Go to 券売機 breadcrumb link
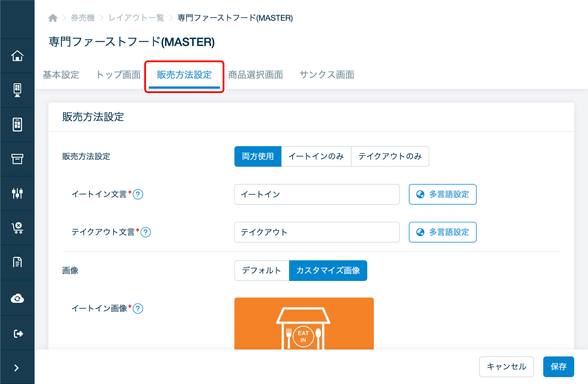This screenshot has height=384, width=588. (x=83, y=18)
